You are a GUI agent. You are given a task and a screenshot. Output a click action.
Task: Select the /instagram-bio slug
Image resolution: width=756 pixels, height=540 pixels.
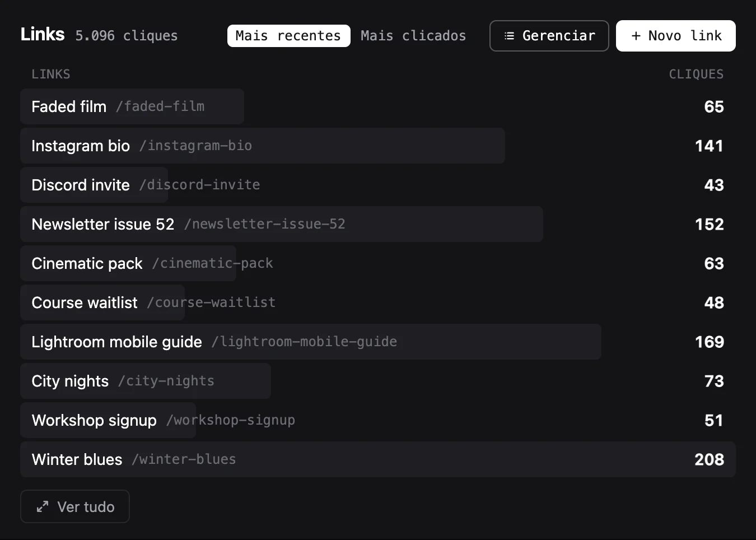click(x=195, y=146)
